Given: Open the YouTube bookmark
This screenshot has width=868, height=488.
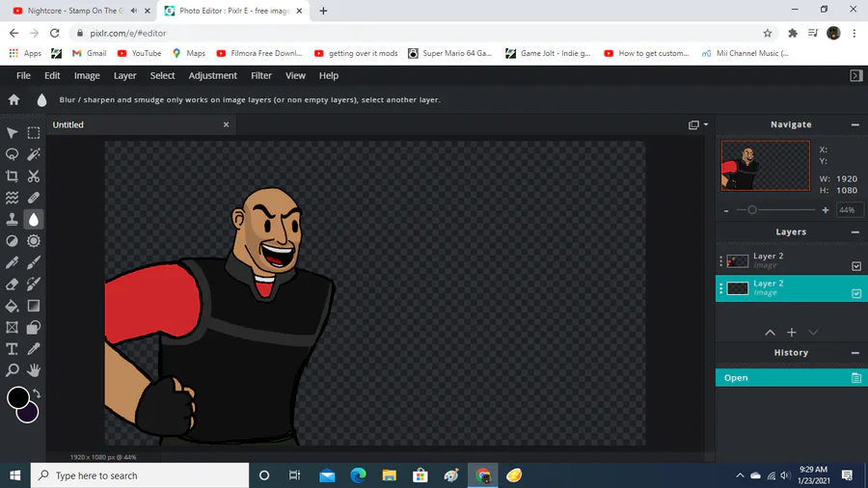Looking at the screenshot, I should point(140,53).
